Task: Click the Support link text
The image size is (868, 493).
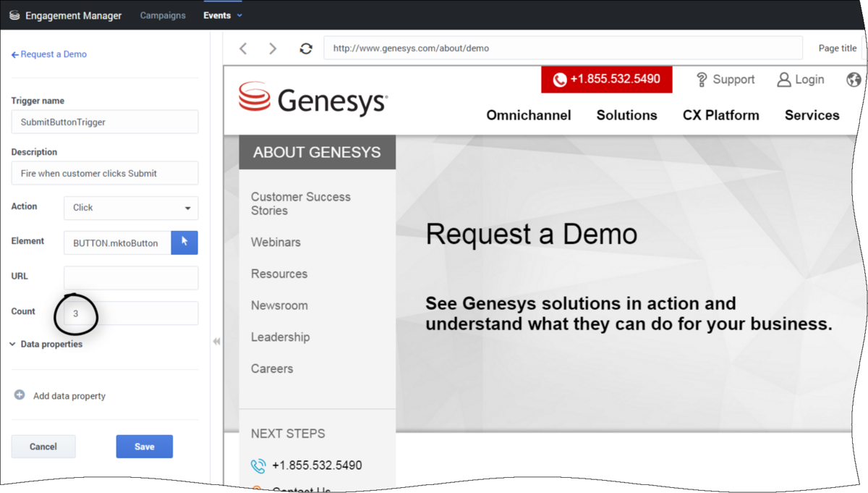Action: click(733, 80)
